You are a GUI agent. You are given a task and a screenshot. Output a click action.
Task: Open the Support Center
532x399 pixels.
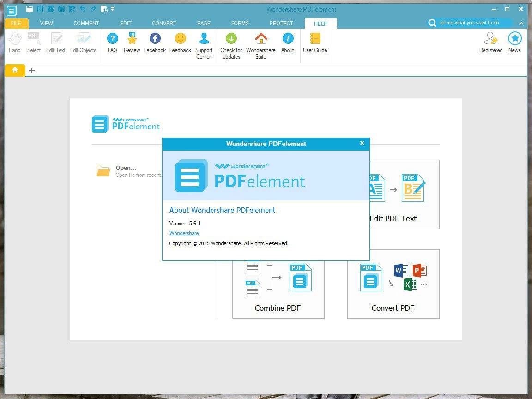[204, 46]
